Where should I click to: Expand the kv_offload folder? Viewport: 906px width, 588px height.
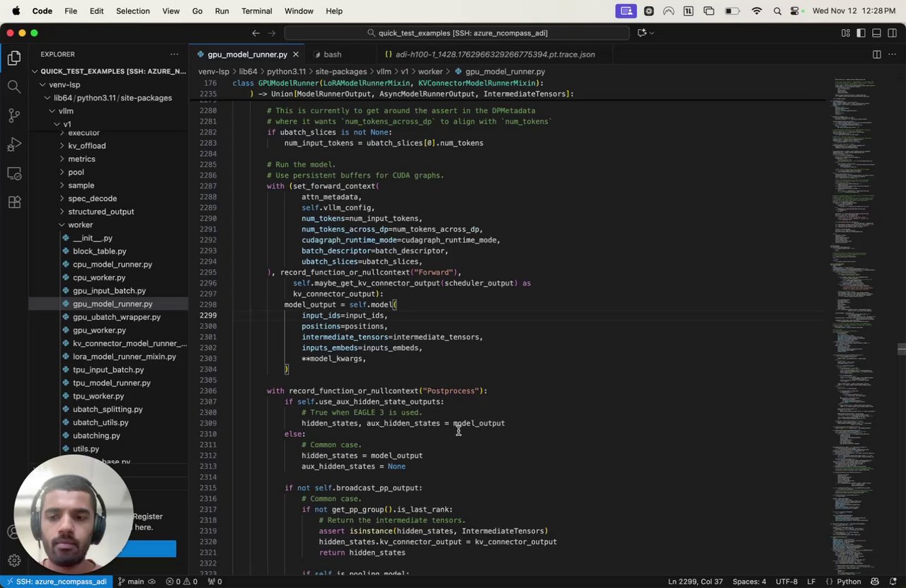point(86,146)
